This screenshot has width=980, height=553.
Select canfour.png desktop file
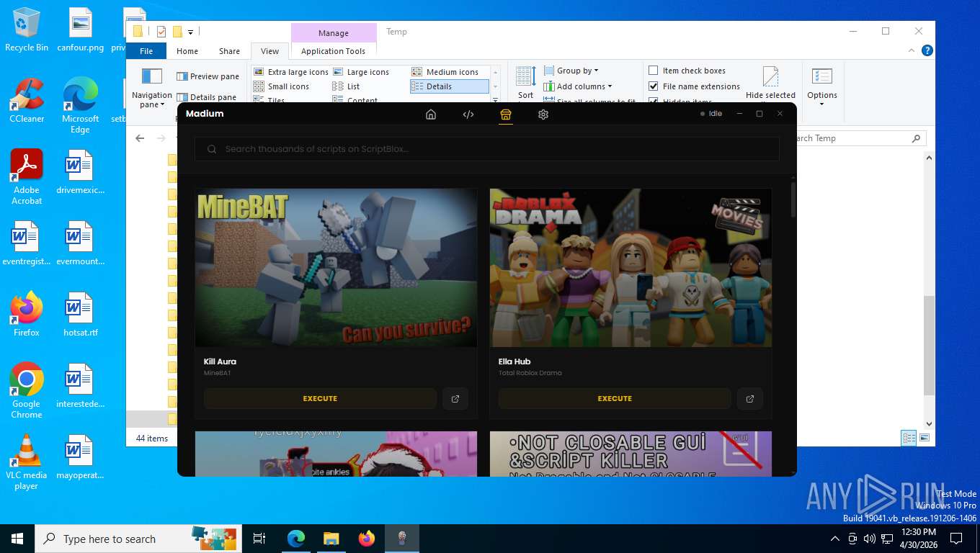80,30
